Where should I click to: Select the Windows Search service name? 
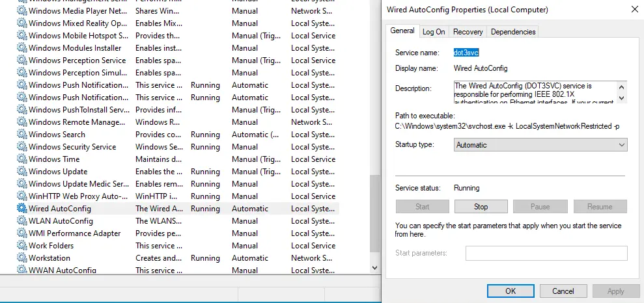tap(57, 135)
